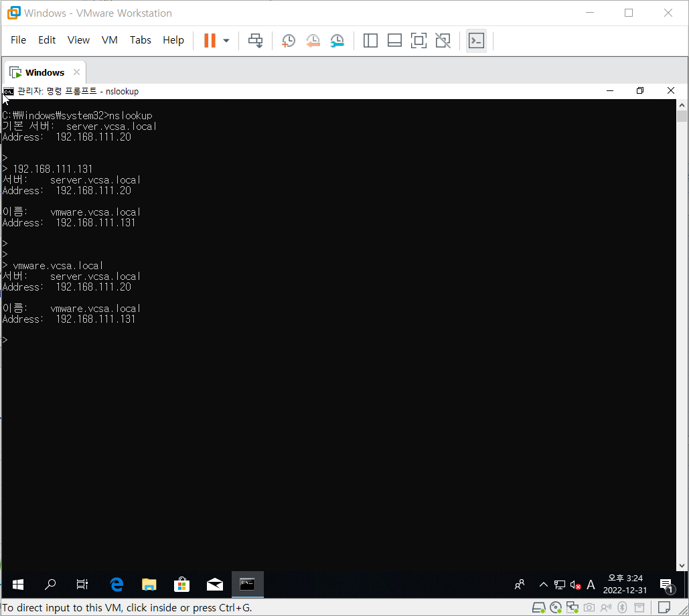Image resolution: width=689 pixels, height=616 pixels.
Task: Enter full screen mode
Action: tap(418, 40)
